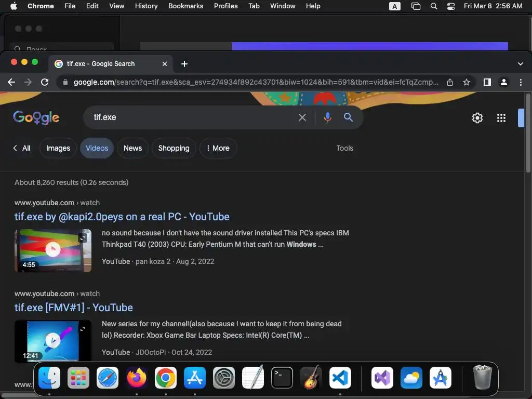The width and height of the screenshot is (532, 399).
Task: Open the View menu
Action: [116, 6]
